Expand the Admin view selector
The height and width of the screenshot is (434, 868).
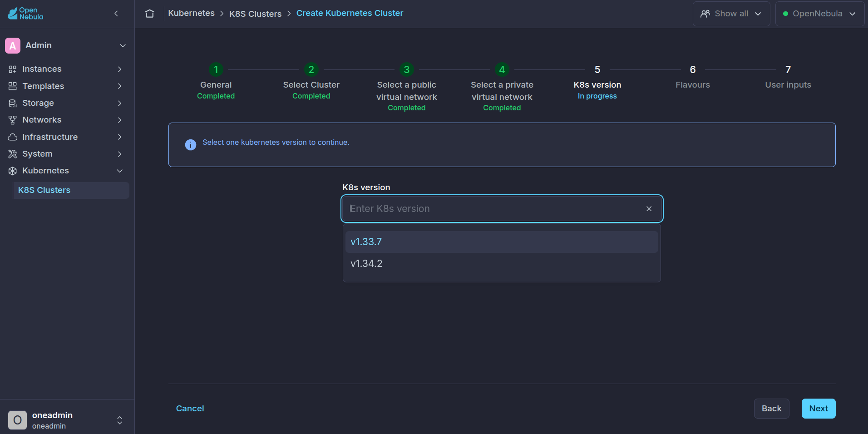(123, 45)
